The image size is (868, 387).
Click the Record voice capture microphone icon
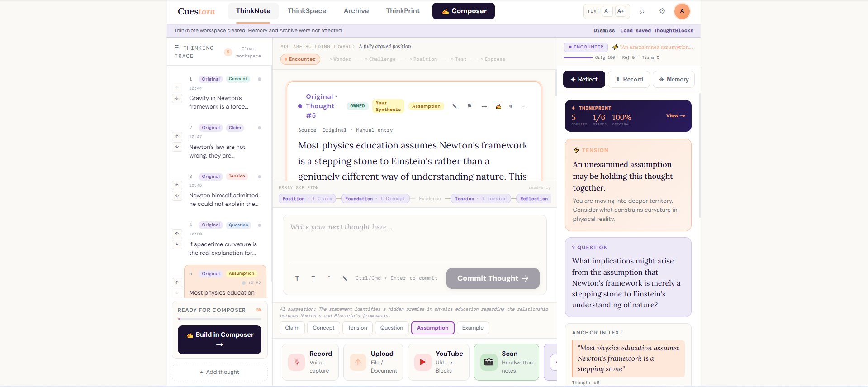pyautogui.click(x=296, y=362)
